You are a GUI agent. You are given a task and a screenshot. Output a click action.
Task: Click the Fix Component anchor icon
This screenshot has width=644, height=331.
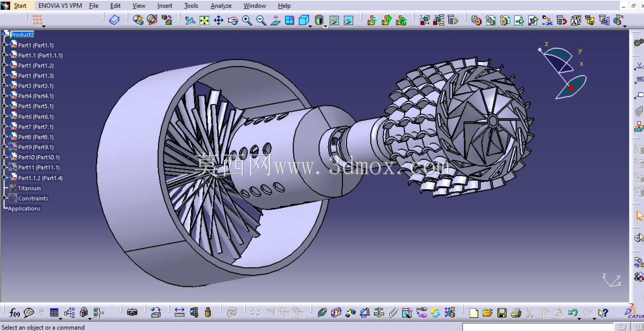379,313
